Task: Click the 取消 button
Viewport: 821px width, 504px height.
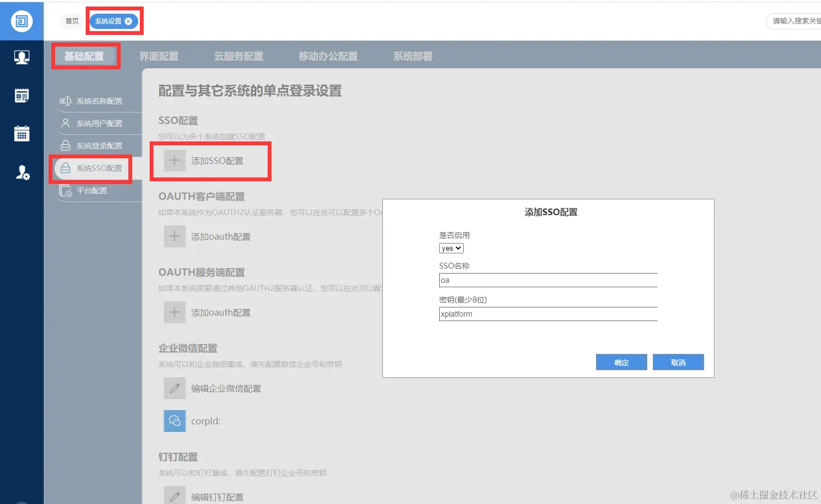Action: pyautogui.click(x=678, y=363)
